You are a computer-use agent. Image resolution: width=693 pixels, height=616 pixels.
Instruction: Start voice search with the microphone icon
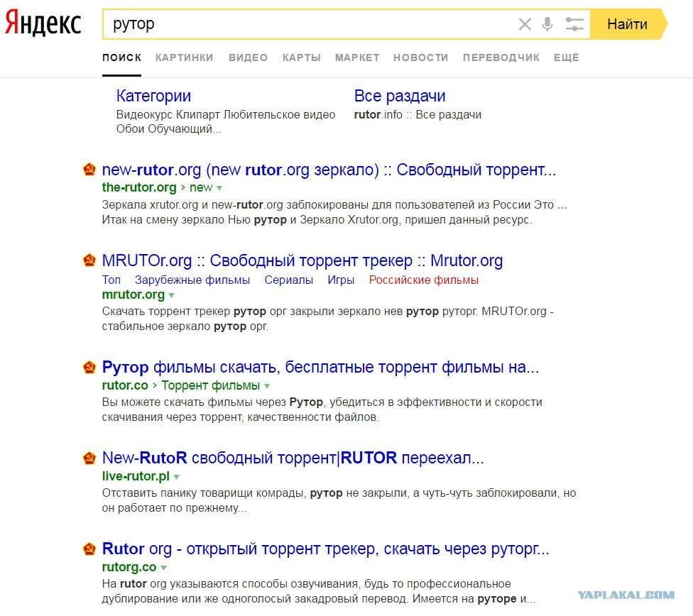[x=547, y=24]
